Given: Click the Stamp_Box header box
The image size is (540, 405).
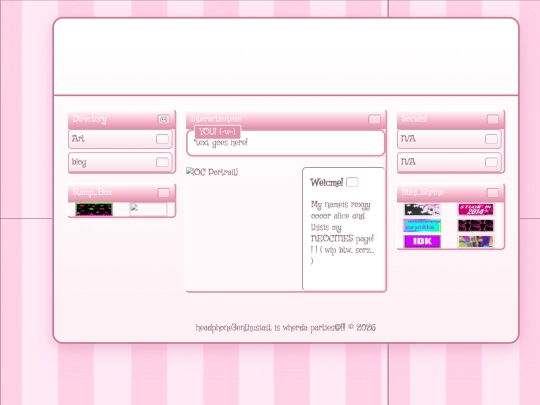Looking at the screenshot, I should 164,193.
